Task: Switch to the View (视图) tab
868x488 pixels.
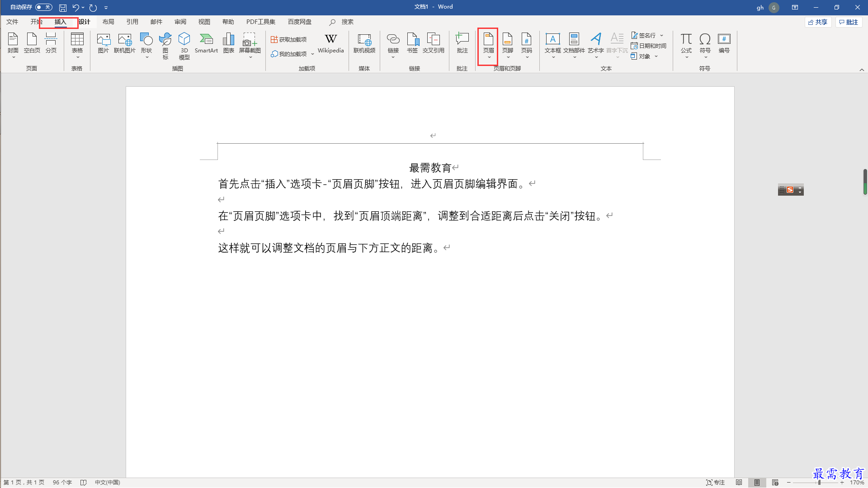Action: pyautogui.click(x=204, y=22)
